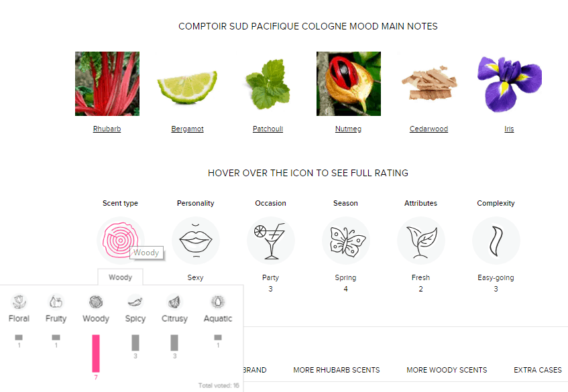This screenshot has width=568, height=392.
Task: Click the Sexy personality lips icon
Action: click(x=196, y=241)
